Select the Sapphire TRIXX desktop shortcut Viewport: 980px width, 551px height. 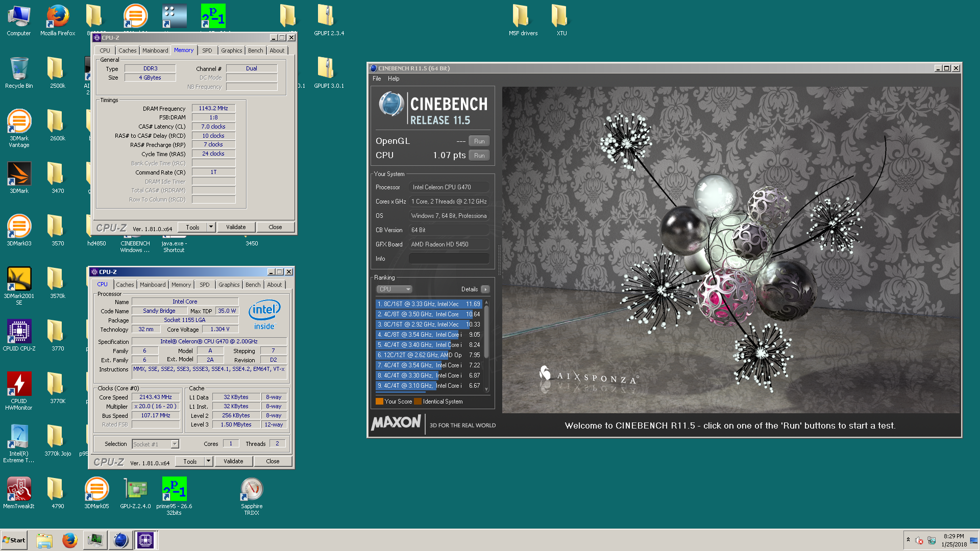click(252, 496)
